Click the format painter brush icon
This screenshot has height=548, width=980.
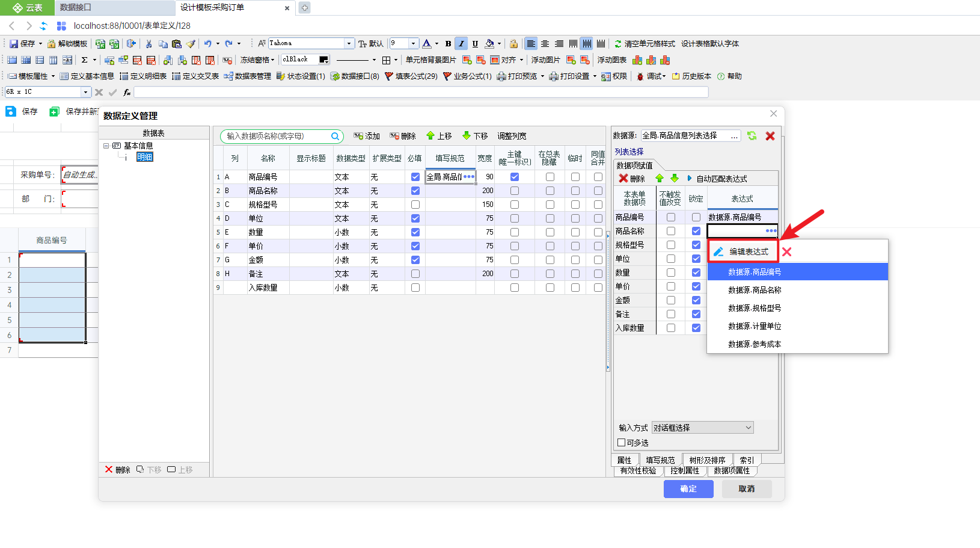(x=191, y=44)
